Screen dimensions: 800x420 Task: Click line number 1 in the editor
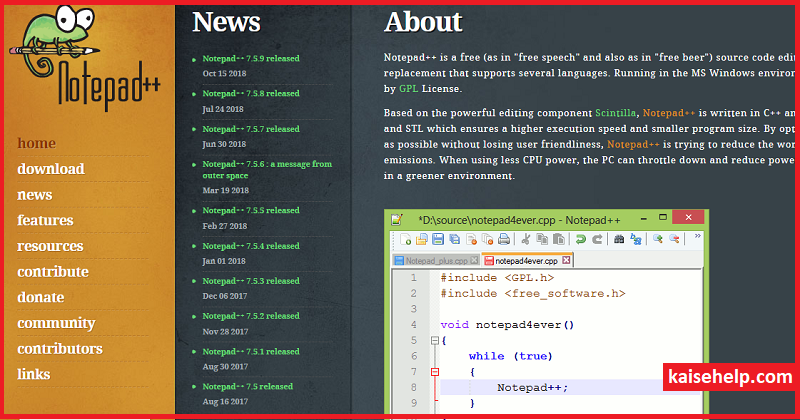(414, 278)
